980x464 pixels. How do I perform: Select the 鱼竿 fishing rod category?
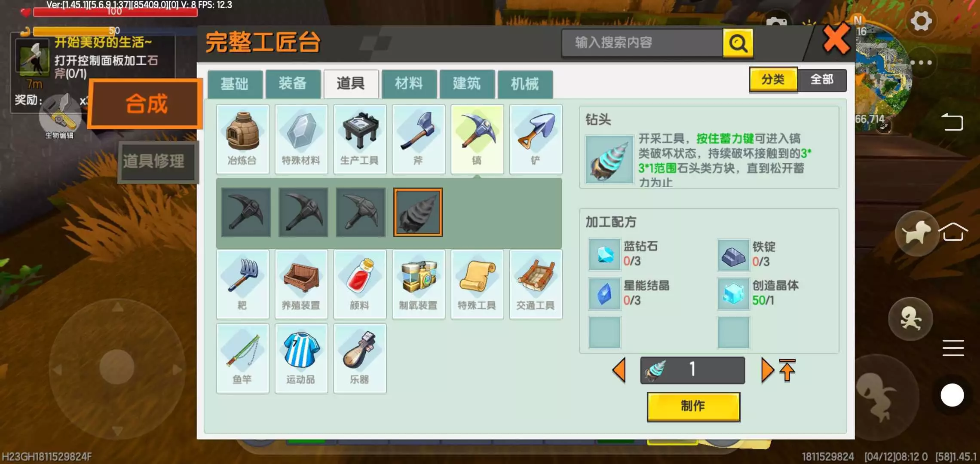point(242,358)
